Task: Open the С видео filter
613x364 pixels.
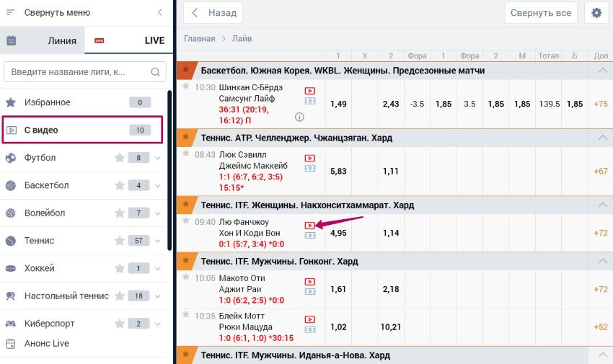Action: pos(82,130)
